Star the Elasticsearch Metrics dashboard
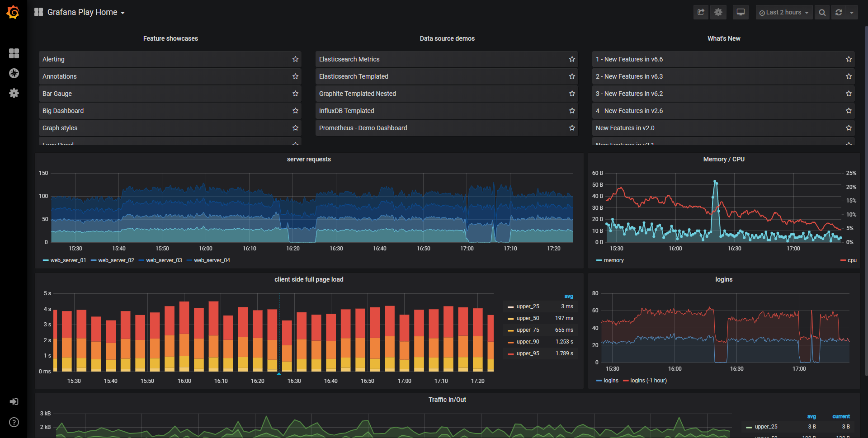868x438 pixels. coord(572,59)
